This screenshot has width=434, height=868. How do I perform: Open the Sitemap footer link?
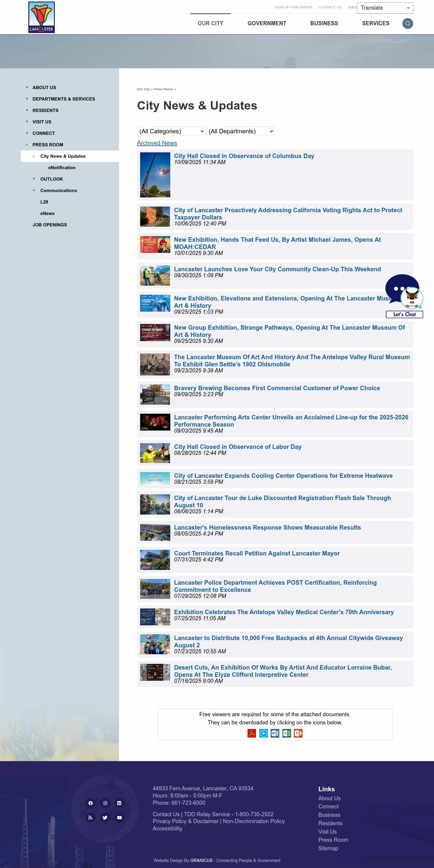click(328, 848)
